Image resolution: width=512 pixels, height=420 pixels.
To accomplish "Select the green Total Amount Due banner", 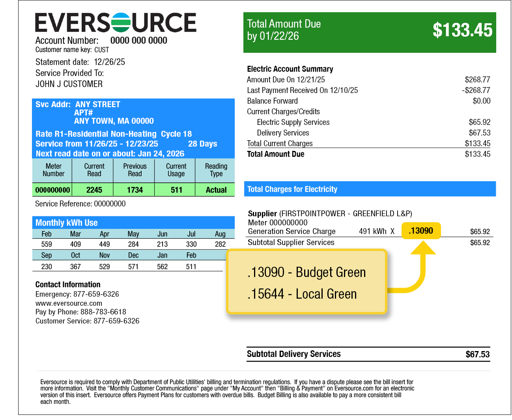I will 369,32.
